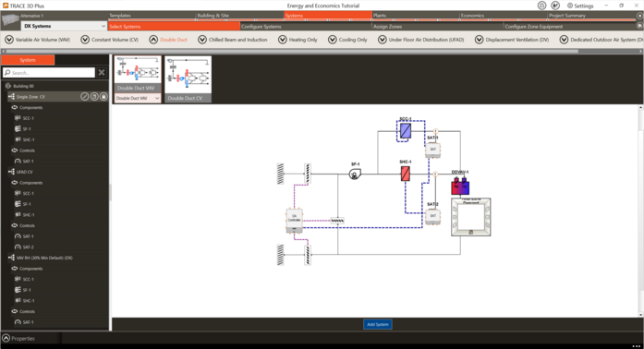This screenshot has height=349, width=644.
Task: Click the OA Controller block in diagram
Action: 294,221
